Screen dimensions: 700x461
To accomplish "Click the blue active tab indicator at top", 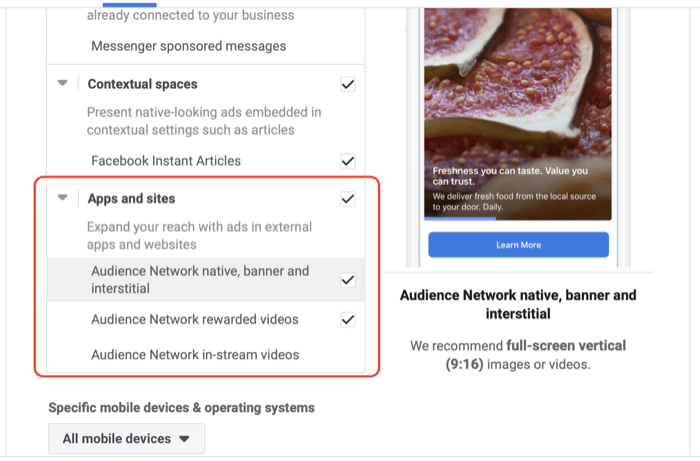I will [x=129, y=5].
